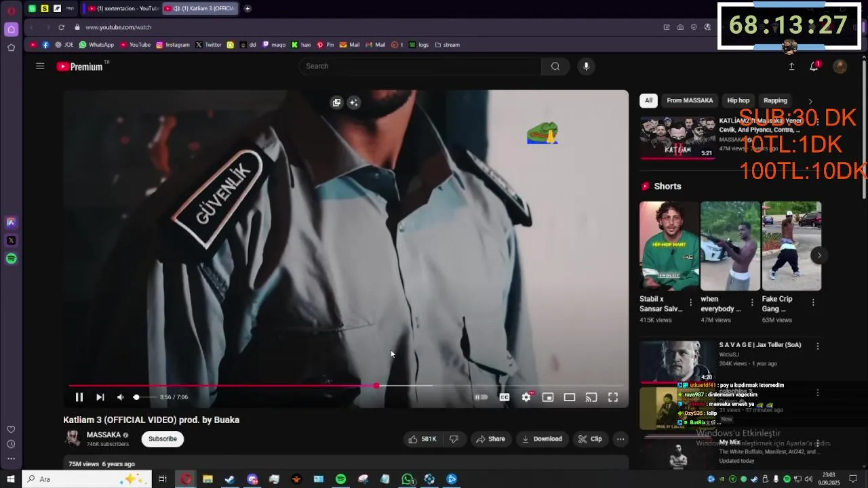Image resolution: width=868 pixels, height=488 pixels.
Task: Open Opera sidebar home workspace icon
Action: (x=11, y=29)
